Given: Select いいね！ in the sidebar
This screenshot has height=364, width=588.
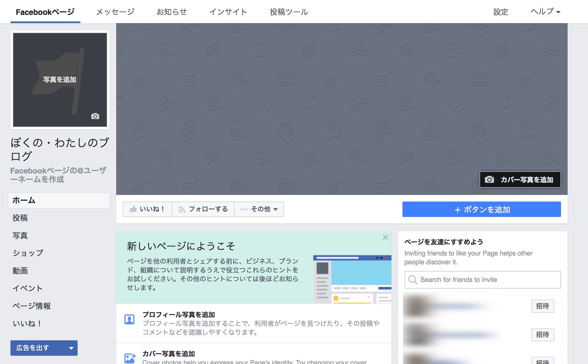Looking at the screenshot, I should (27, 323).
